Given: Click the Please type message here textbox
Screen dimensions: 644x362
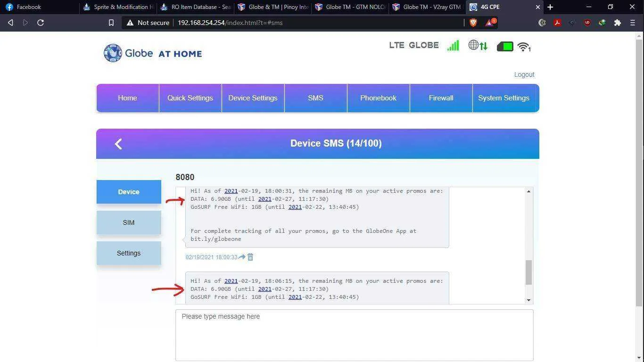Looking at the screenshot, I should click(354, 335).
